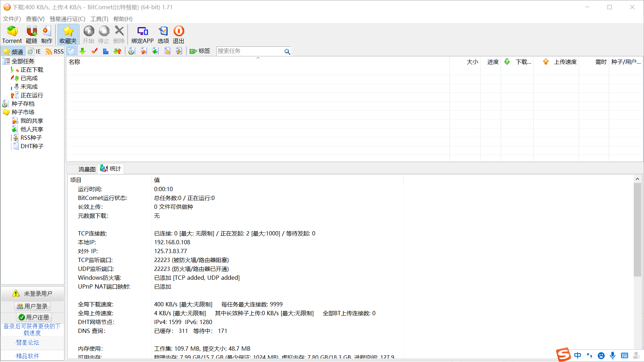644x362 pixels.
Task: Show others' shared torrents icon filter
Action: tap(155, 51)
